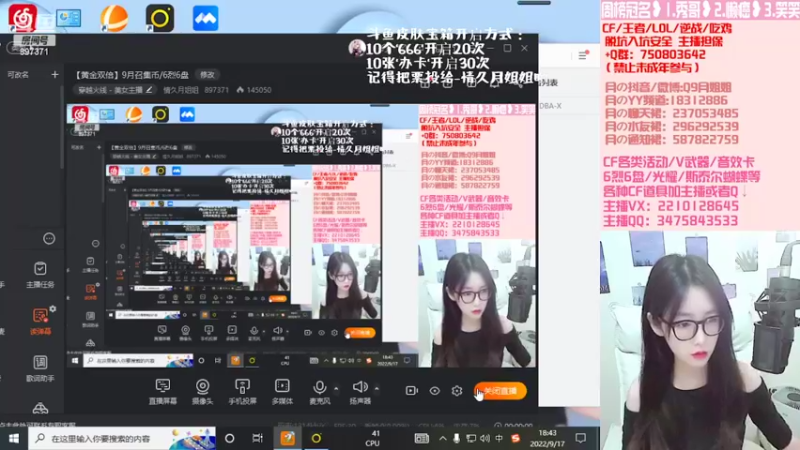Edit the 穿越火线 - 美女主播 category tag
This screenshot has width=800, height=450.
[115, 90]
